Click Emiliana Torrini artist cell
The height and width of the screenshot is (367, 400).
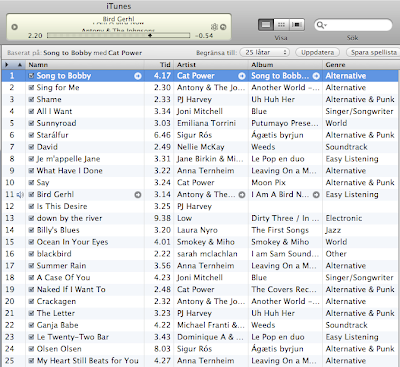click(x=206, y=123)
